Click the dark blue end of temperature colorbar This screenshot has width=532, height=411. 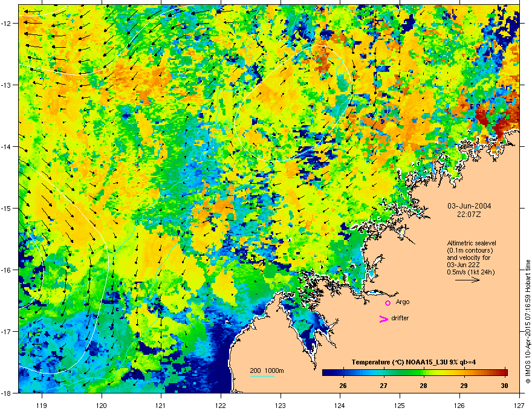click(328, 372)
